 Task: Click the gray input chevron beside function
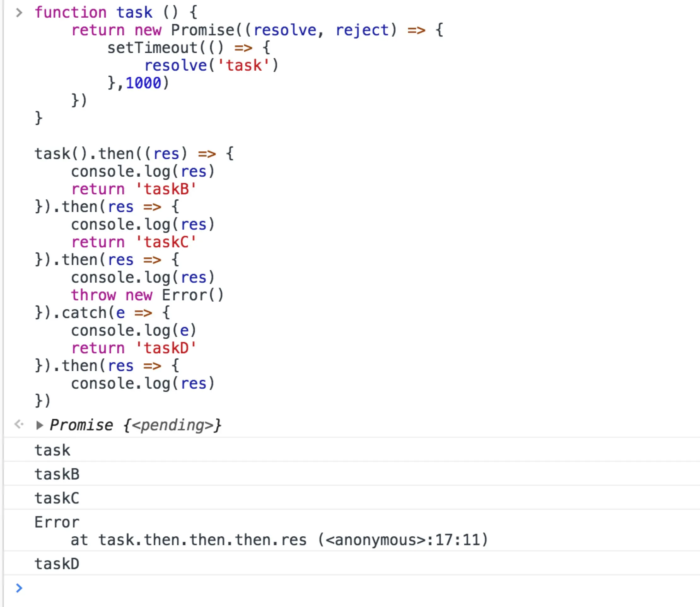19,13
